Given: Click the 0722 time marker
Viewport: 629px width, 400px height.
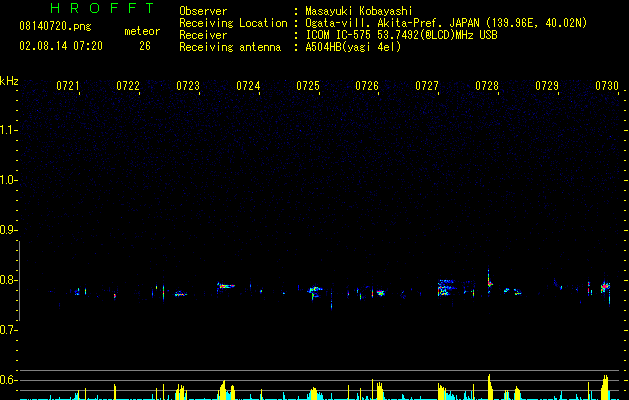Looking at the screenshot, I should [128, 86].
